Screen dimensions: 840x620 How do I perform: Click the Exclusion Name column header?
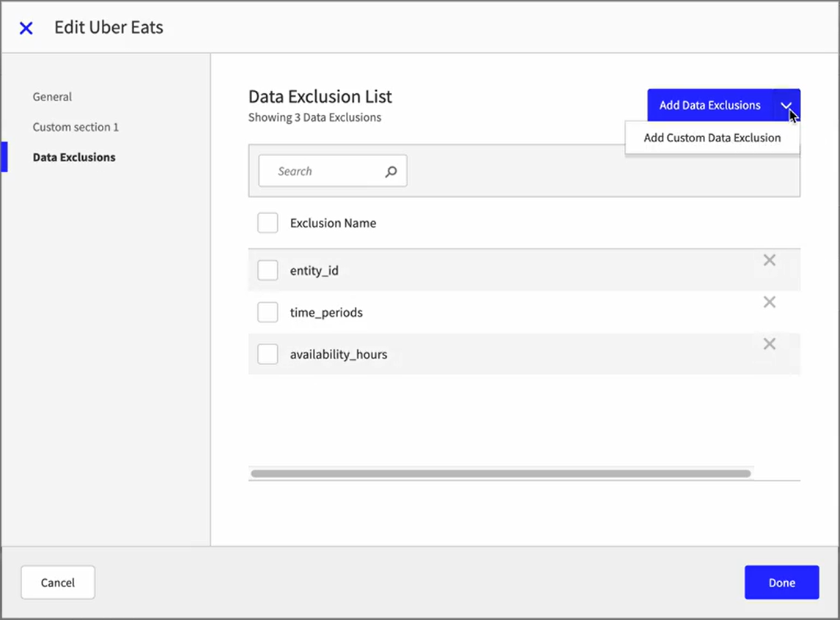coord(333,223)
